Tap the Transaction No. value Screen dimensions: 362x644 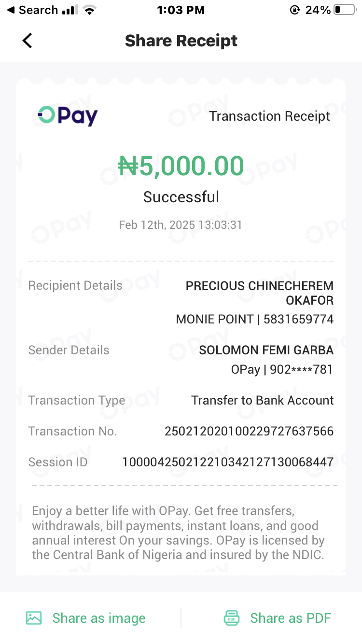click(249, 431)
